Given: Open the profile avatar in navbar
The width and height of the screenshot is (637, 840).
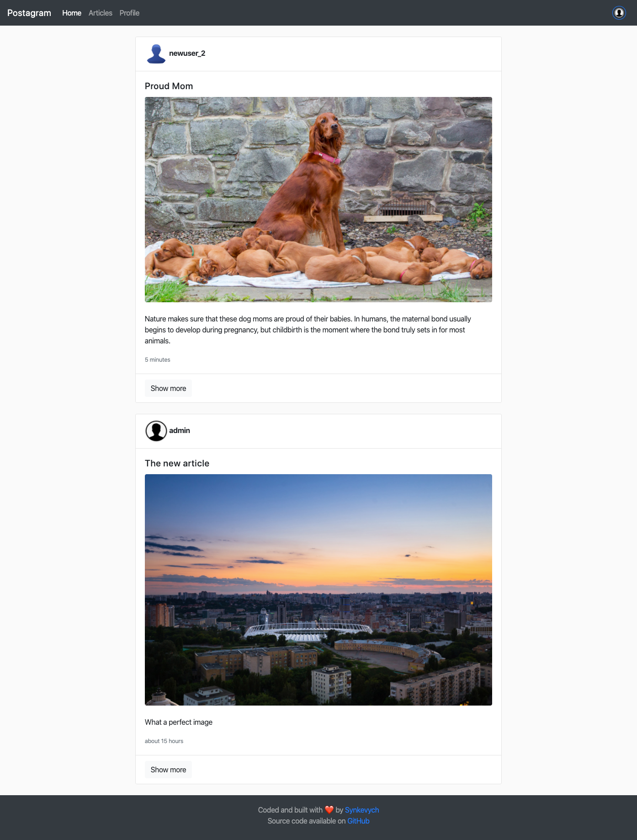Looking at the screenshot, I should pyautogui.click(x=619, y=13).
